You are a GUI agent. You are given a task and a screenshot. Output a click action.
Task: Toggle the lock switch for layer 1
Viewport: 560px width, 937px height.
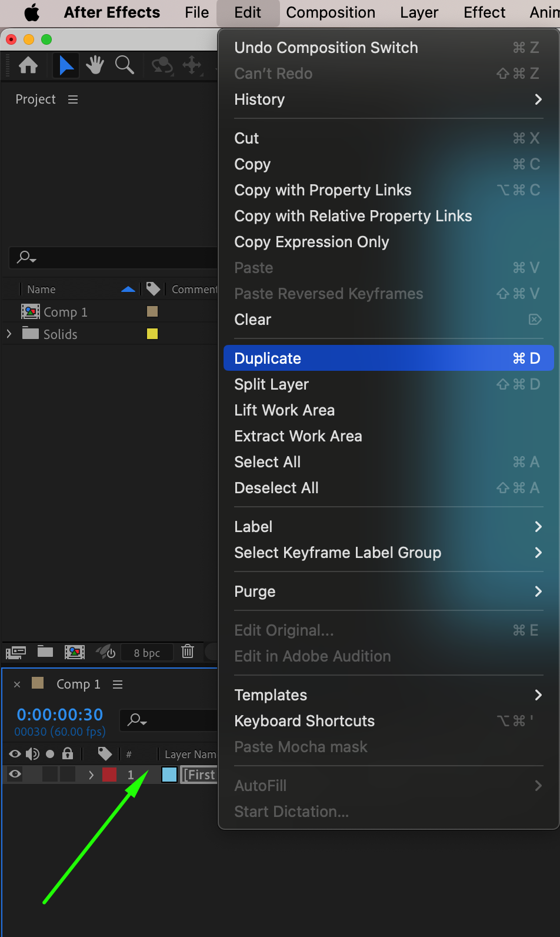(68, 775)
